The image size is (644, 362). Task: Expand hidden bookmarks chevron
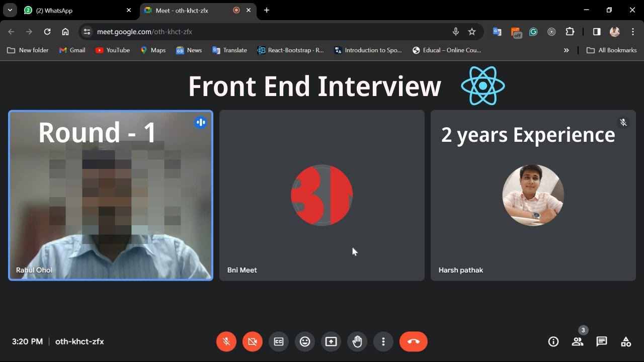567,50
